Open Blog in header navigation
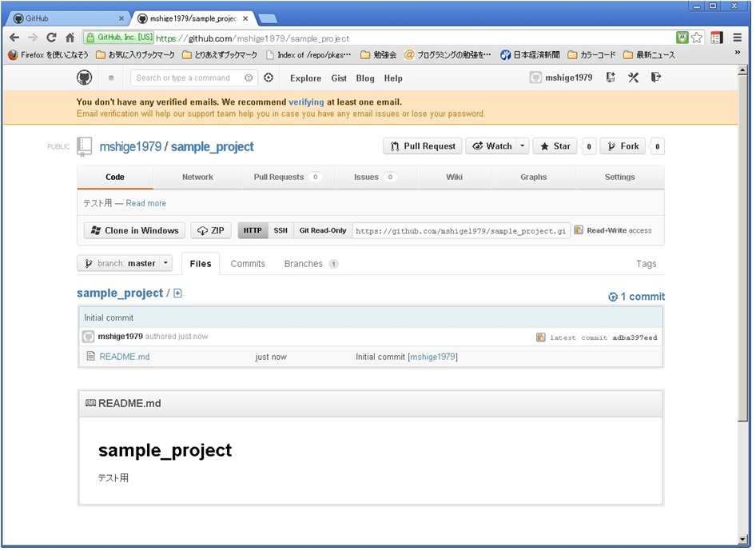The image size is (756, 551). 365,78
